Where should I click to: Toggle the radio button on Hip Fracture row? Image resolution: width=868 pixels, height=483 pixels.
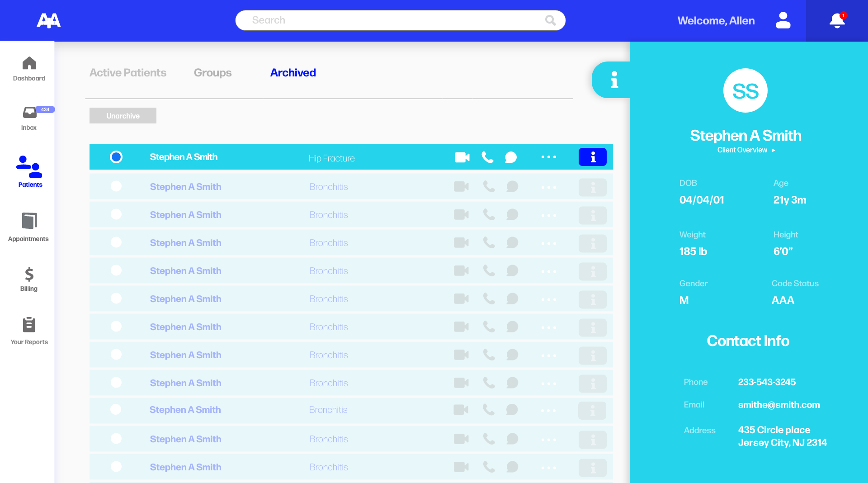coord(116,157)
